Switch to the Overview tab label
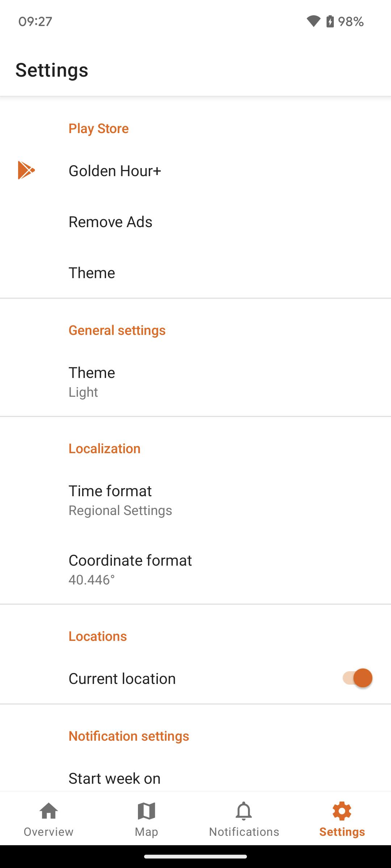 click(49, 832)
